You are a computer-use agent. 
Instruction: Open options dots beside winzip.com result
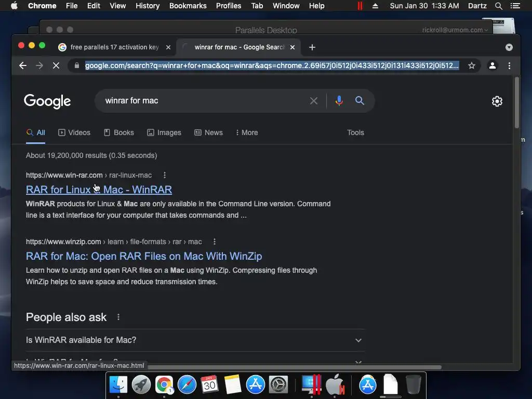click(215, 242)
